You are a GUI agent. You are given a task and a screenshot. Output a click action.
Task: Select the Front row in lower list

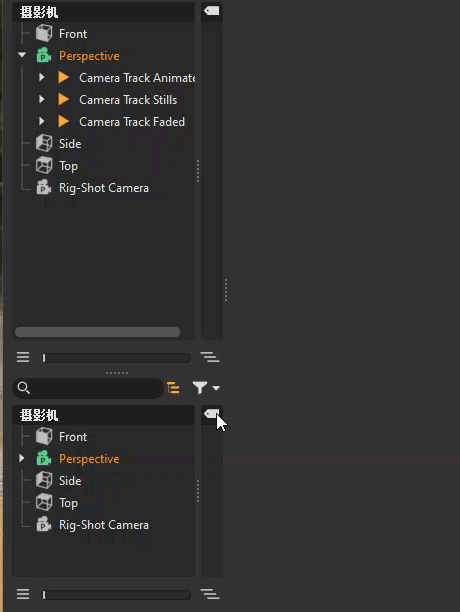coord(103,436)
